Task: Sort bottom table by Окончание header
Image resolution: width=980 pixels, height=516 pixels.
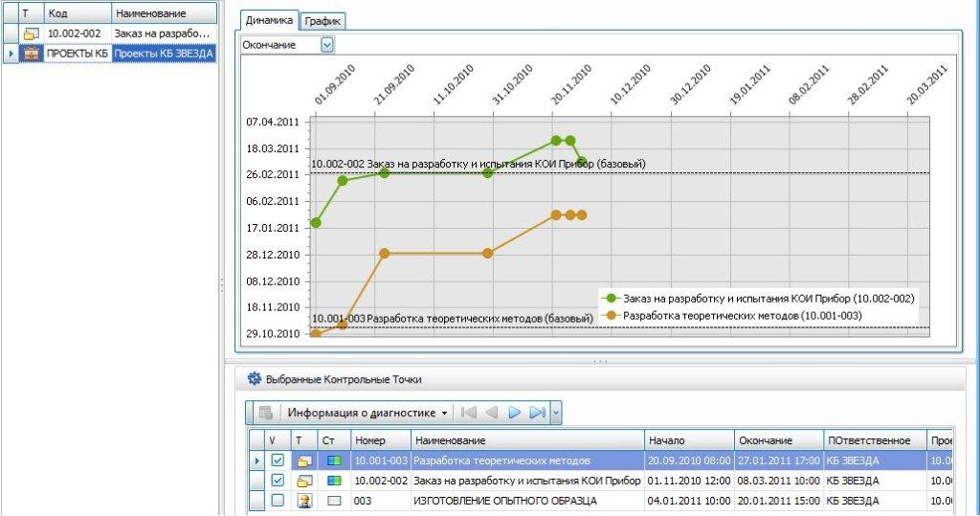Action: click(x=779, y=440)
